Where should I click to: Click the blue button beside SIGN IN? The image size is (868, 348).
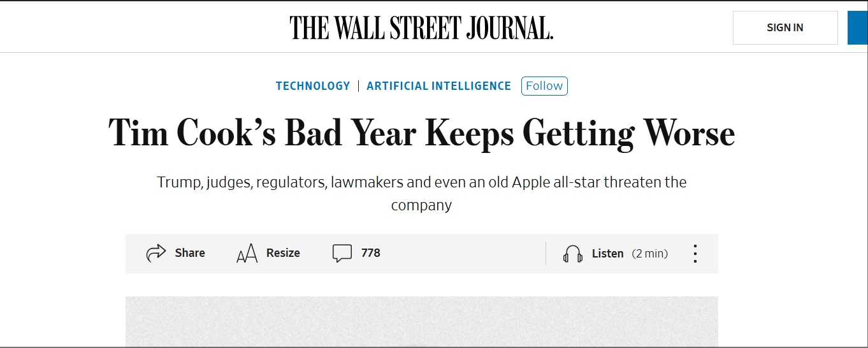pos(858,28)
